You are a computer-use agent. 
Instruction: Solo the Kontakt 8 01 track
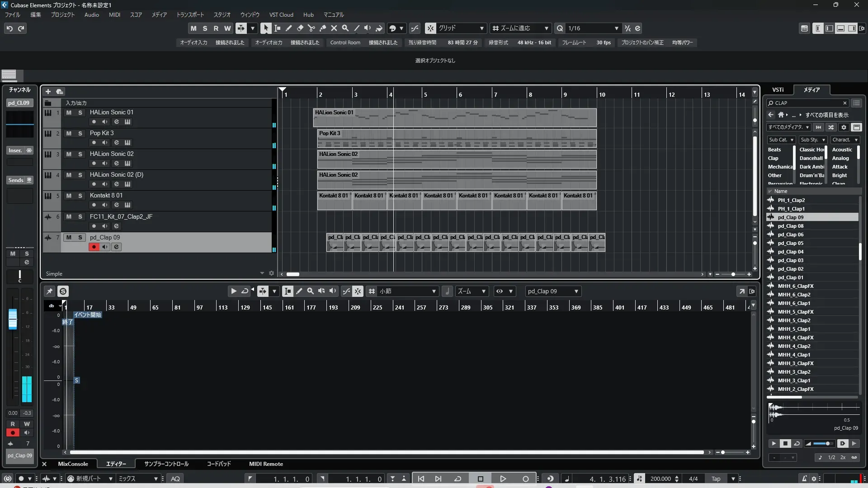(x=80, y=196)
